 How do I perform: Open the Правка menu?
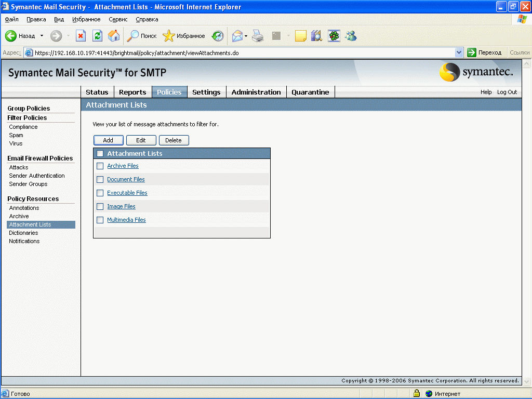[x=36, y=19]
